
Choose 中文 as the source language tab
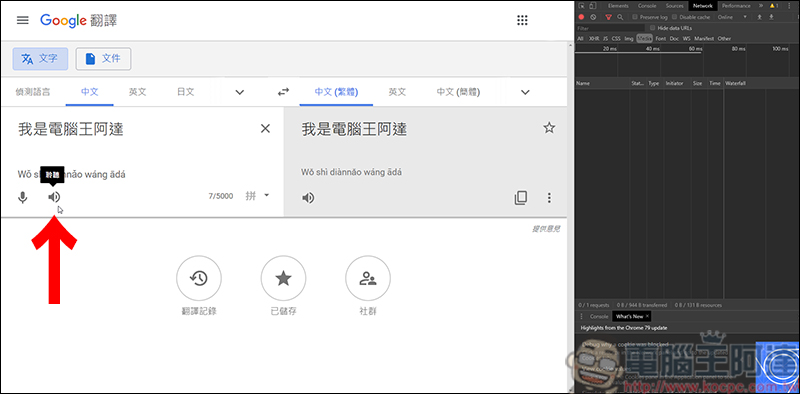pos(90,92)
